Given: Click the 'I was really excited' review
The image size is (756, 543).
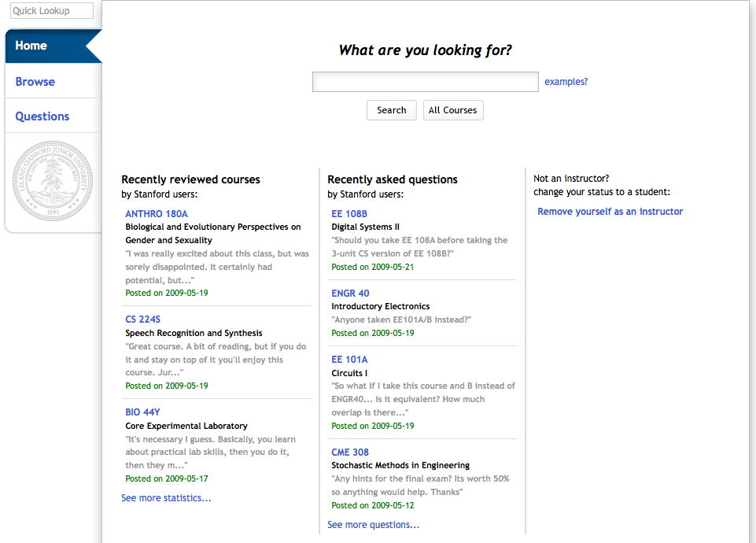Looking at the screenshot, I should pos(217,267).
